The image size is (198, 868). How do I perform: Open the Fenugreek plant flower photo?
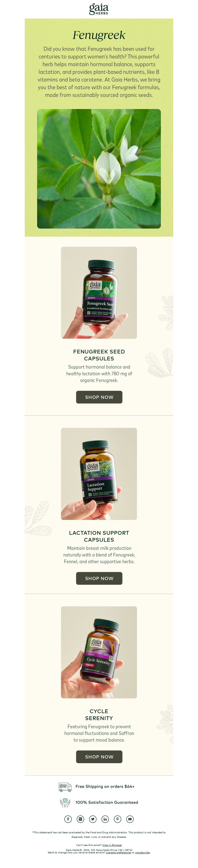tap(99, 168)
